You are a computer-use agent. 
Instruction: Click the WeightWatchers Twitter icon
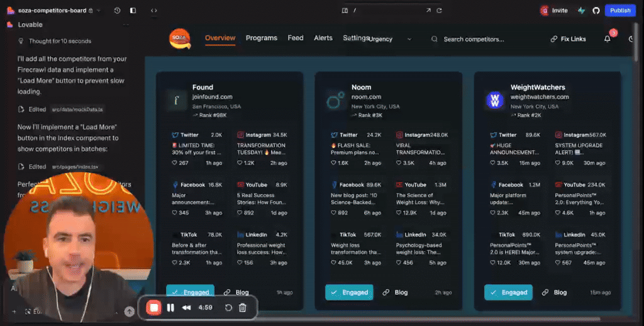pos(493,135)
